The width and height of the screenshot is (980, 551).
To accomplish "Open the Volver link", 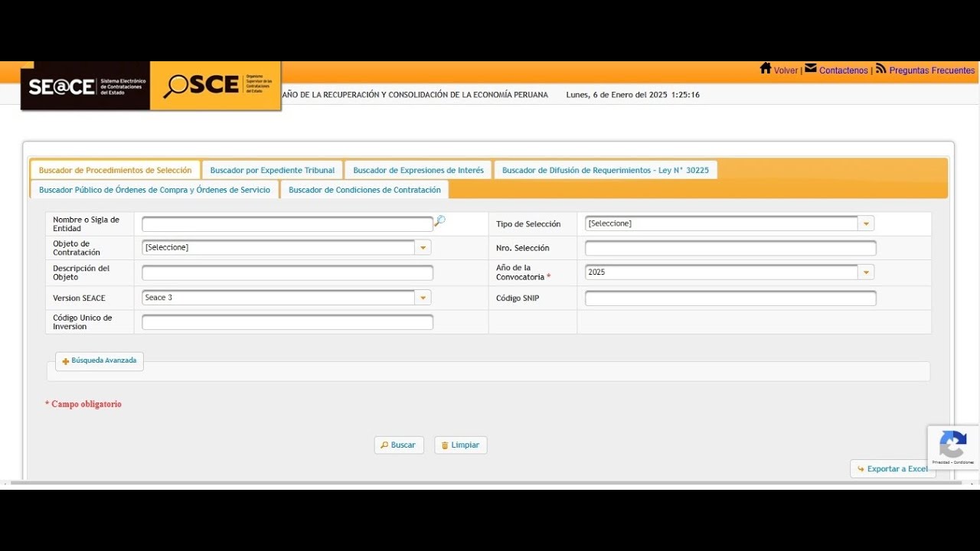I will [786, 70].
